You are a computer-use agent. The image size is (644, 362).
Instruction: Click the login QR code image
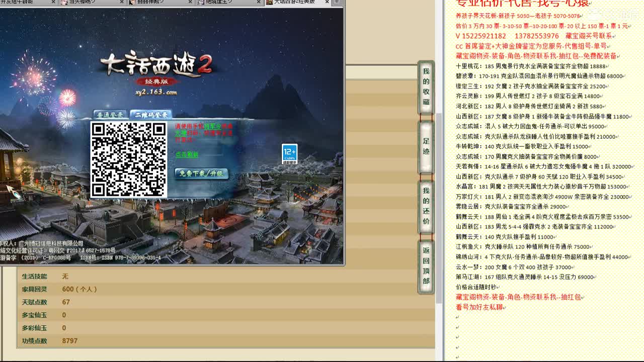[x=128, y=159]
